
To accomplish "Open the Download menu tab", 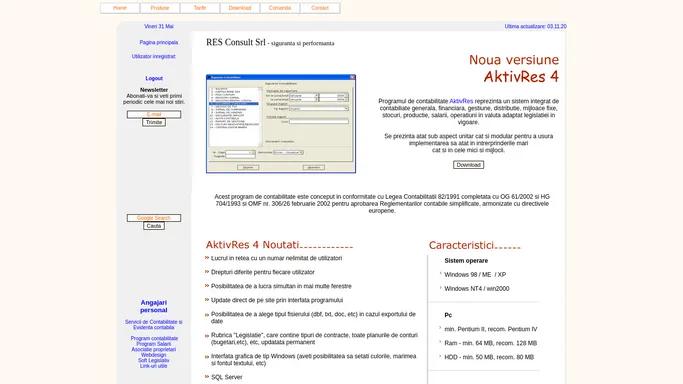I will point(240,8).
